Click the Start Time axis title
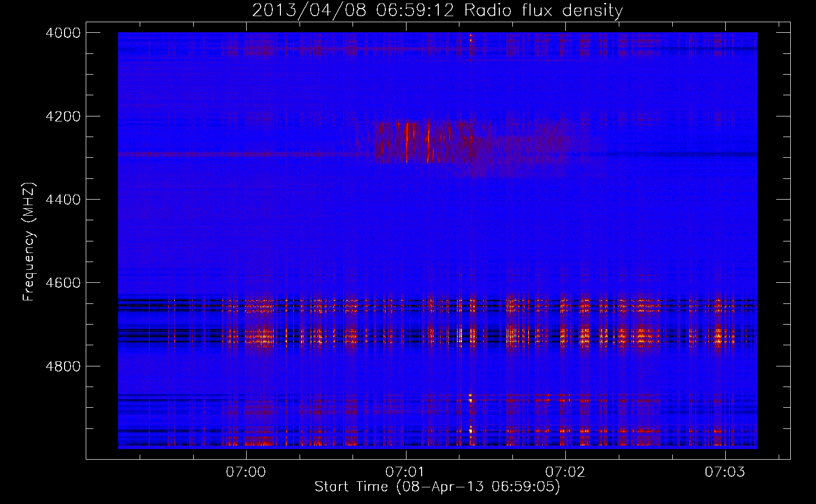Viewport: 816px width, 504px height. pyautogui.click(x=437, y=487)
